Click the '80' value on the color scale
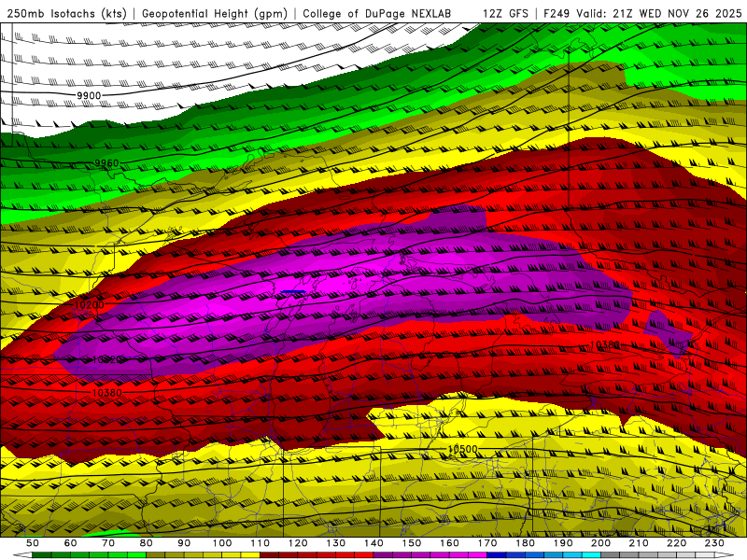Image resolution: width=747 pixels, height=560 pixels. coord(147,543)
